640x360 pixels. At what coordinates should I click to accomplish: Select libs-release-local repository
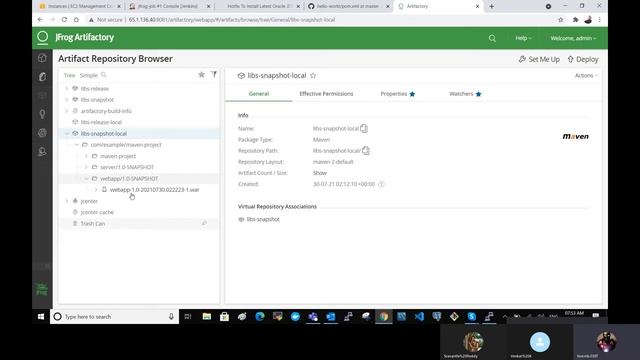[101, 122]
